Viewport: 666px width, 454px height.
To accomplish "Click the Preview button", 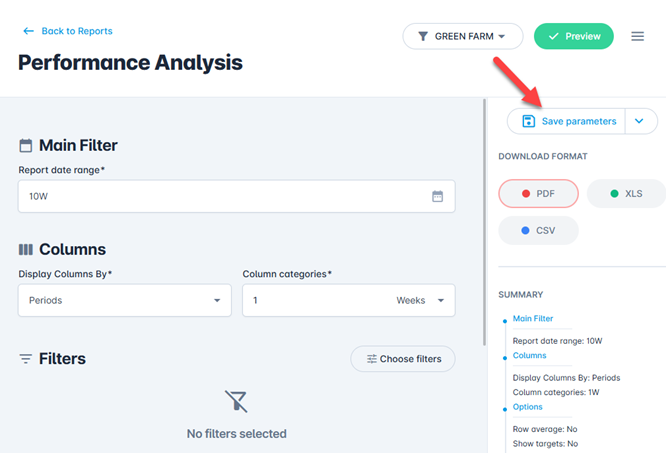I will (x=573, y=37).
